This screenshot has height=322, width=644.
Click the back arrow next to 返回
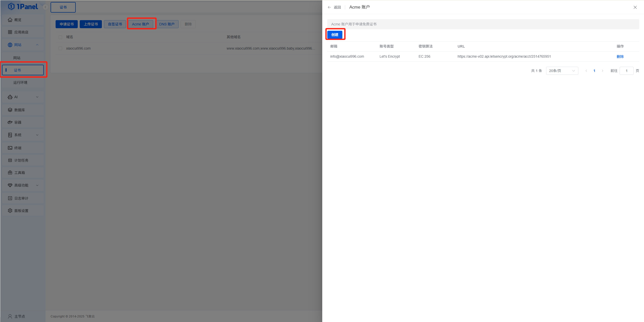(x=329, y=7)
